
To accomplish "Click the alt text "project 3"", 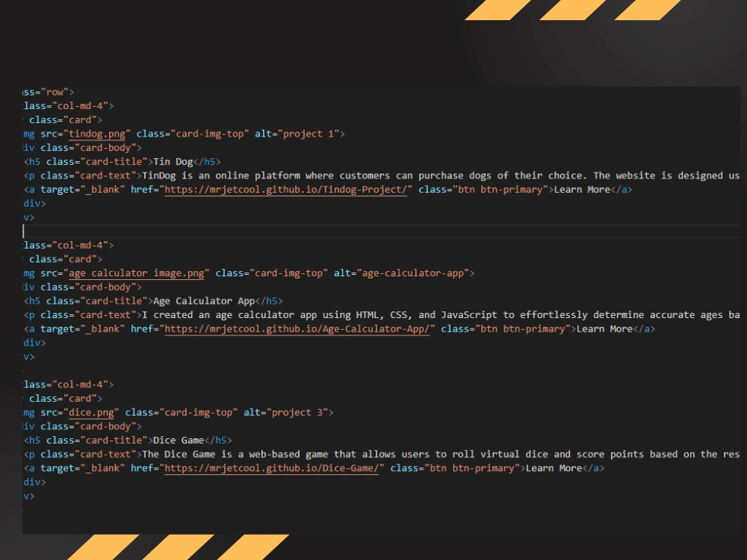I will pyautogui.click(x=300, y=412).
